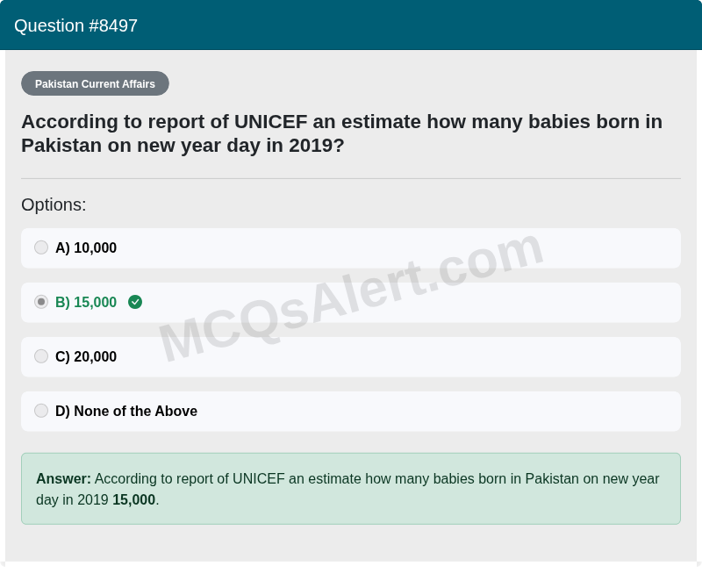This screenshot has height=588, width=702.
Task: Click the Options: section label
Action: click(x=54, y=204)
